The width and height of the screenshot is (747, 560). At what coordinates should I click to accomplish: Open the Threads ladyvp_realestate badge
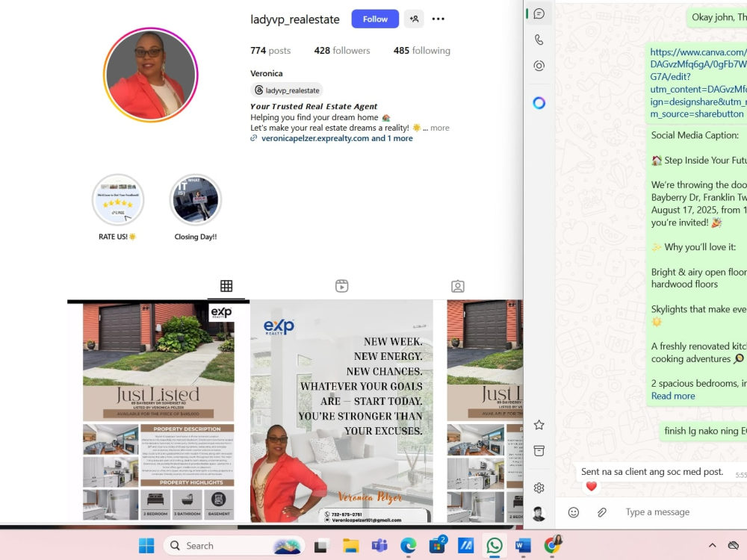(286, 90)
